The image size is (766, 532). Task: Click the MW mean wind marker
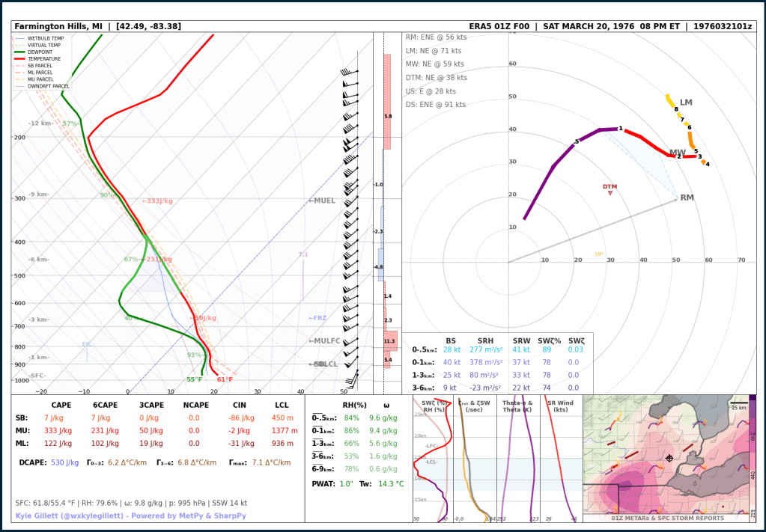[677, 153]
